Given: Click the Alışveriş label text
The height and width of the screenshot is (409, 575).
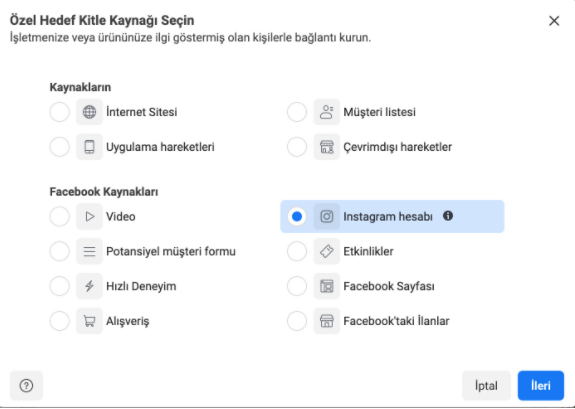Looking at the screenshot, I should click(x=128, y=321).
